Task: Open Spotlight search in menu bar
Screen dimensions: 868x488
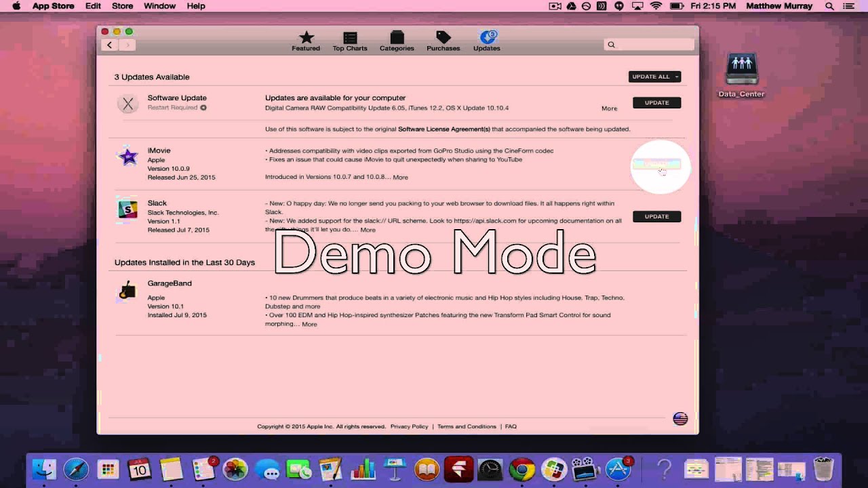Action: [829, 6]
